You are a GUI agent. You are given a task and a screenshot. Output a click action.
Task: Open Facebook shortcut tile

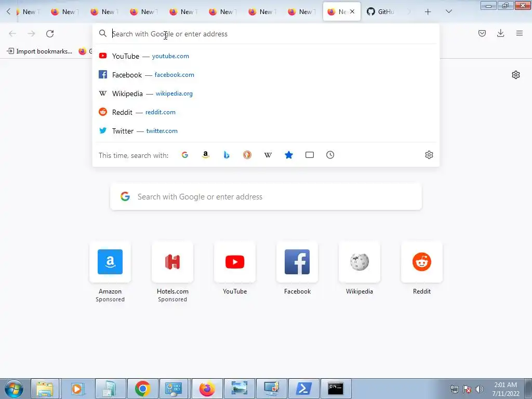297,262
